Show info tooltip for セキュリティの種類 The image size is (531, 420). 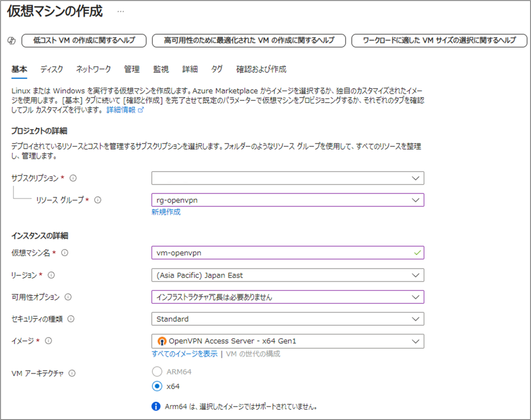pyautogui.click(x=71, y=319)
